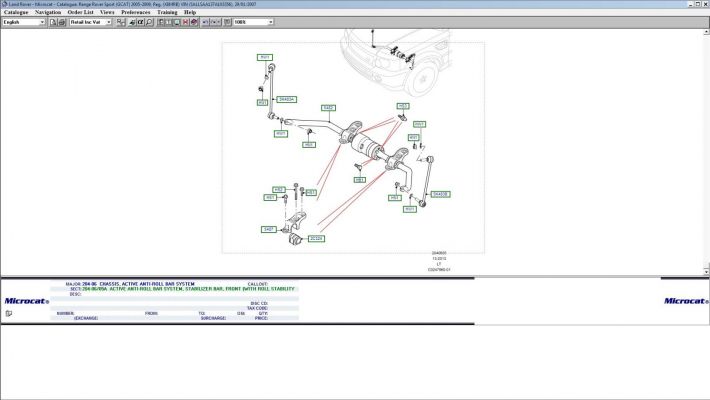Click the magnifying glass search icon
This screenshot has width=710, height=400.
[149, 22]
